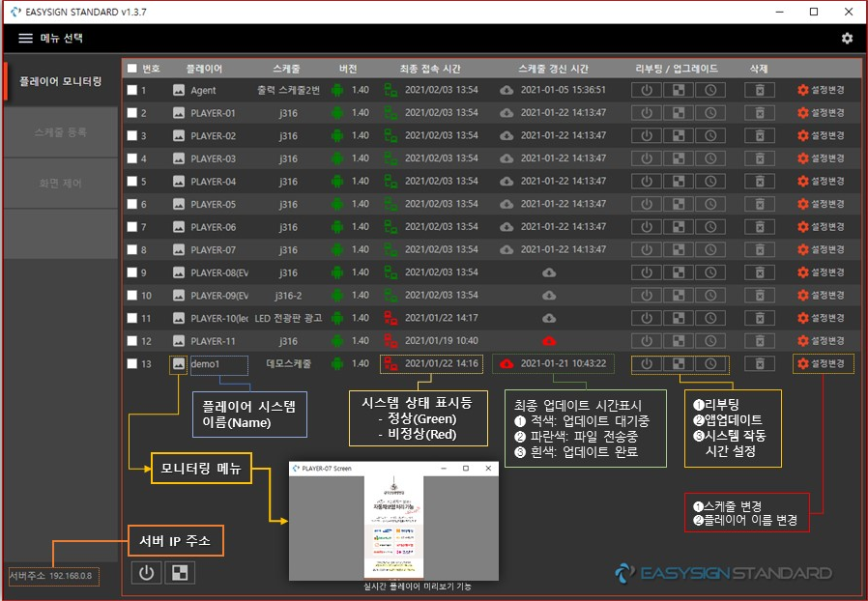The image size is (868, 601).
Task: Open the monitoring screen icon for PLAYER-09(EV
Action: click(178, 295)
